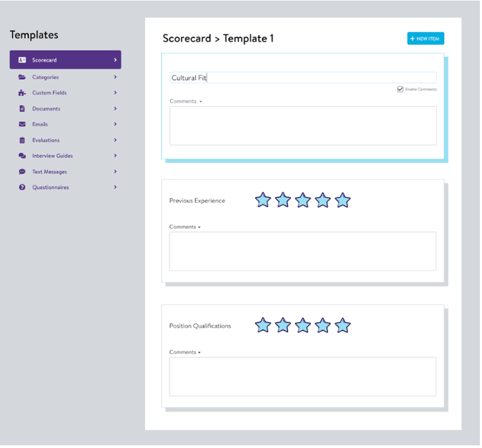Expand Comments dropdown under Cultural Fit
This screenshot has height=448, width=482.
(x=200, y=101)
